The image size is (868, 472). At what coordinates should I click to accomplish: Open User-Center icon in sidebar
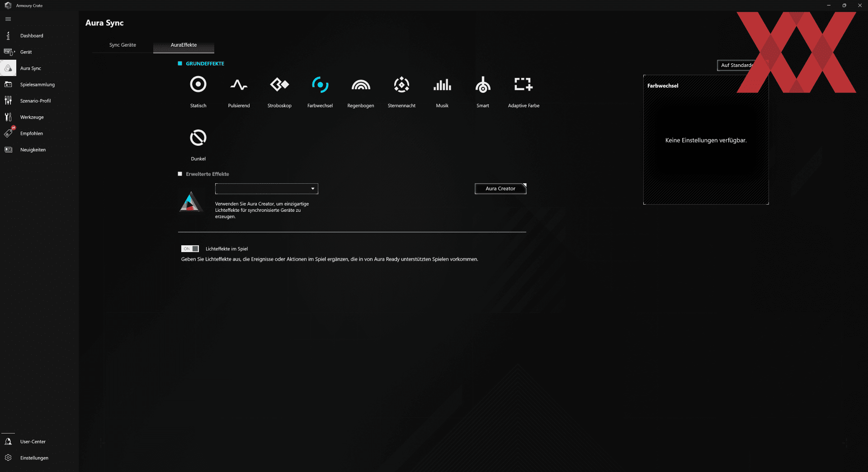8,442
